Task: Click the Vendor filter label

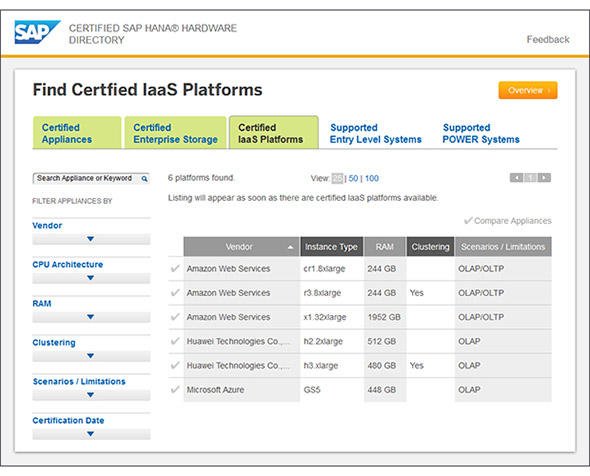Action: [47, 225]
